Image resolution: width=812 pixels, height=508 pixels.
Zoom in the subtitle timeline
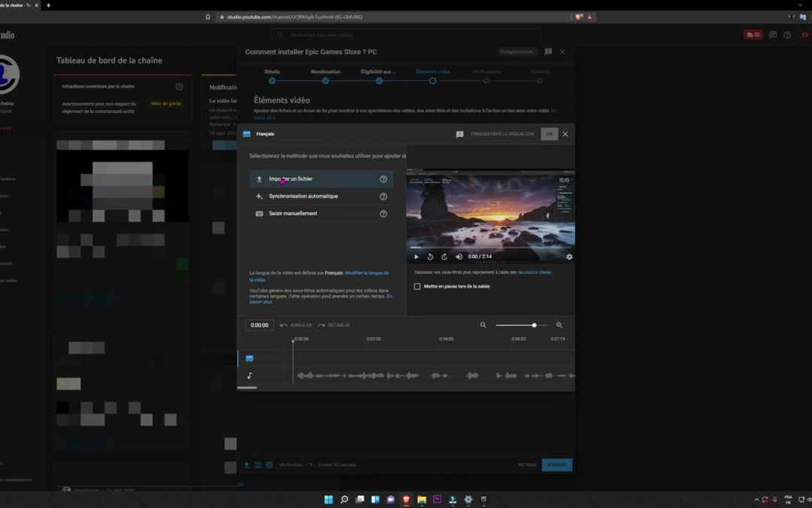click(x=559, y=325)
